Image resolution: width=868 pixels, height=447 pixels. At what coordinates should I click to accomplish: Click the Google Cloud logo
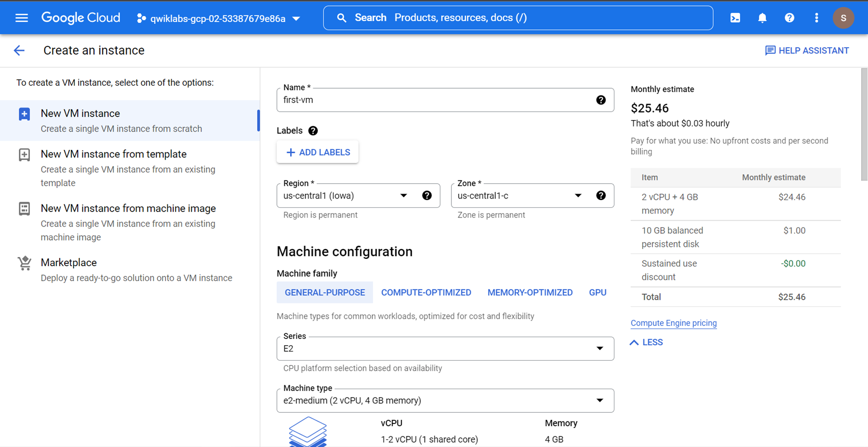coord(81,18)
